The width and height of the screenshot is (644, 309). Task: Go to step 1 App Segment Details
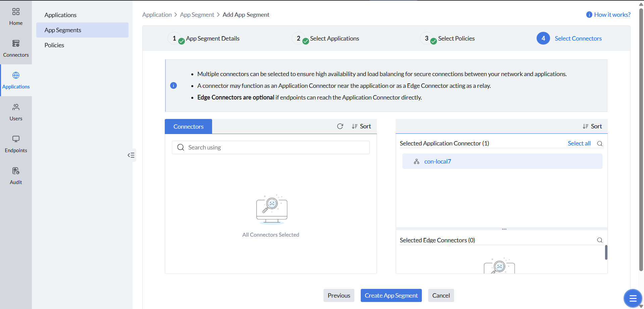(x=204, y=39)
